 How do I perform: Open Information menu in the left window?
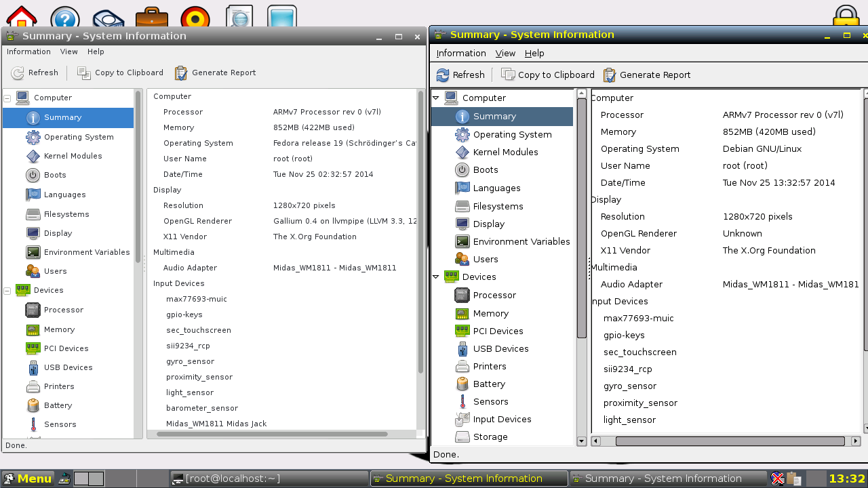tap(28, 52)
